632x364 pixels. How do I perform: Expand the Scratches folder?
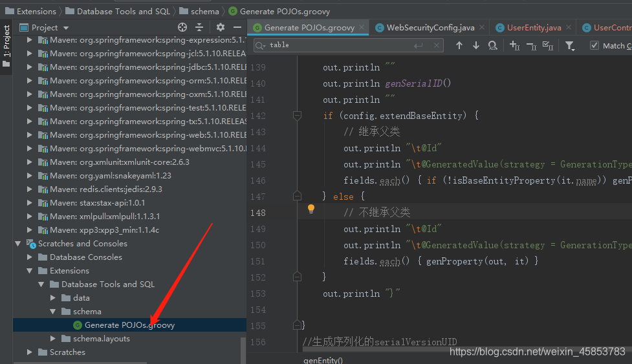pos(29,352)
